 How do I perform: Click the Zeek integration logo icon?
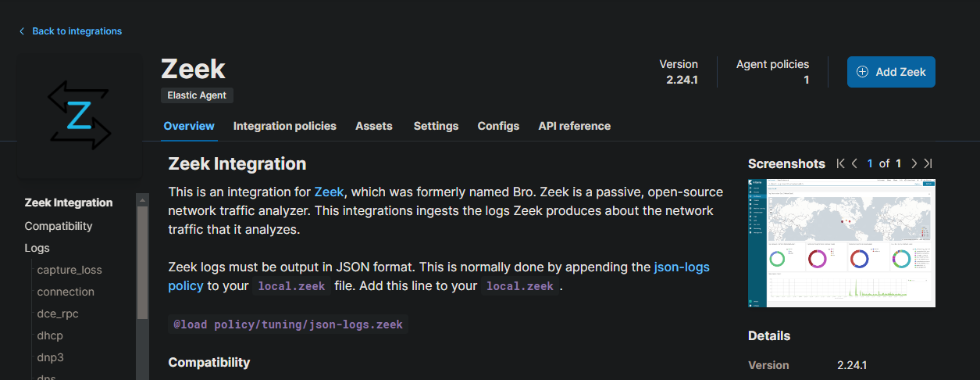pyautogui.click(x=79, y=115)
